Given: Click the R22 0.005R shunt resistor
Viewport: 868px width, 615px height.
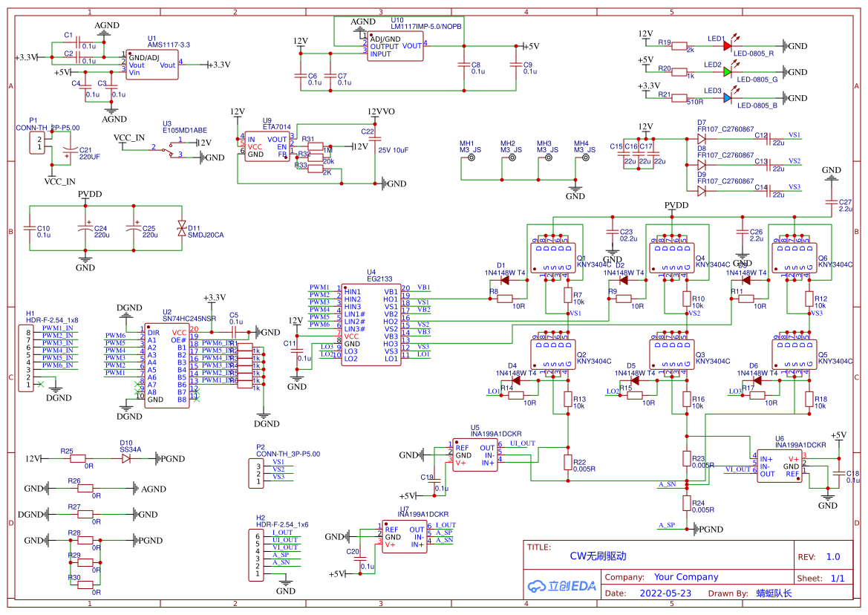Looking at the screenshot, I should click(x=568, y=462).
